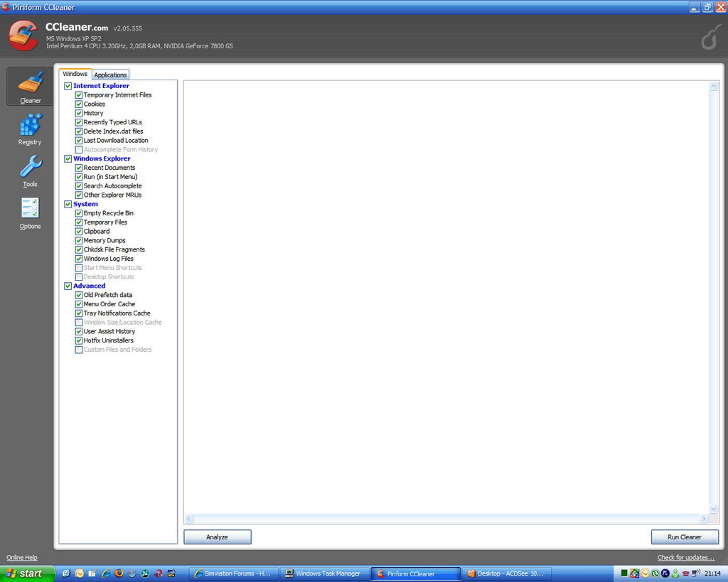Open the Registry section icon

click(x=30, y=129)
